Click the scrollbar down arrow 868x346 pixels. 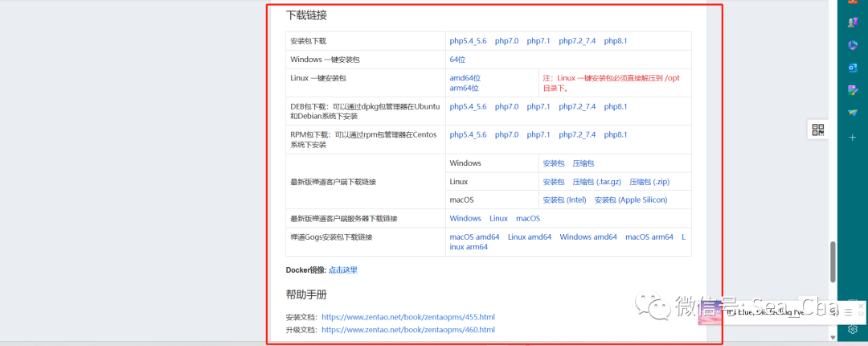click(833, 336)
